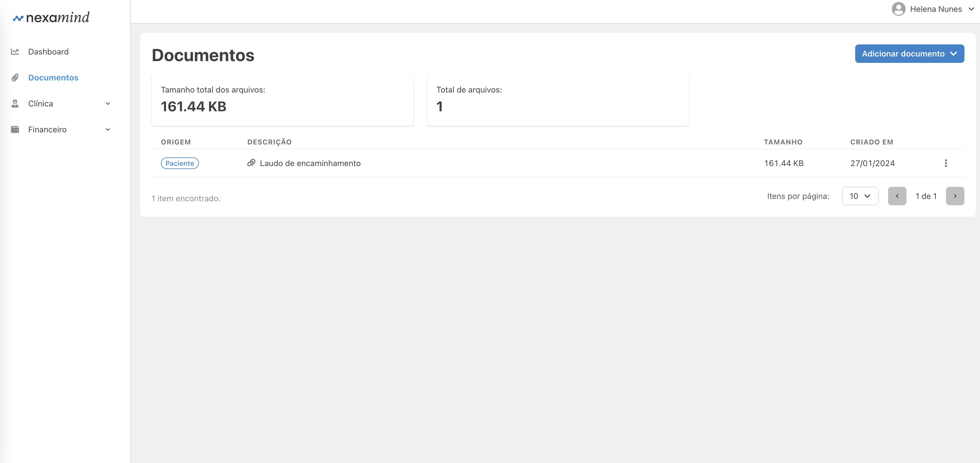
Task: Click the Total de arquivos count 1
Action: [x=439, y=106]
